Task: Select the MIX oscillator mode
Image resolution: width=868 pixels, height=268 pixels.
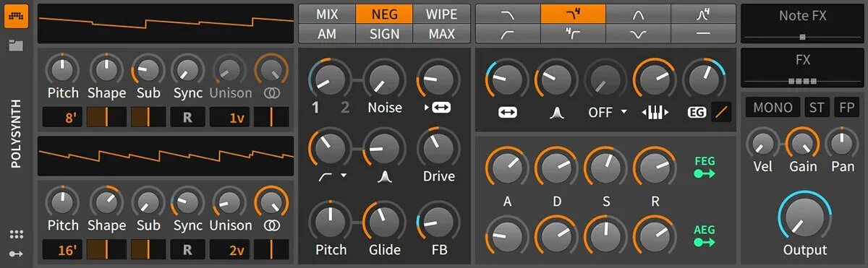Action: pyautogui.click(x=326, y=14)
